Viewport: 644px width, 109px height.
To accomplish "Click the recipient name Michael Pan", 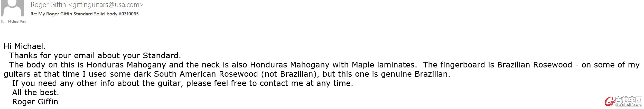I will pos(17,22).
